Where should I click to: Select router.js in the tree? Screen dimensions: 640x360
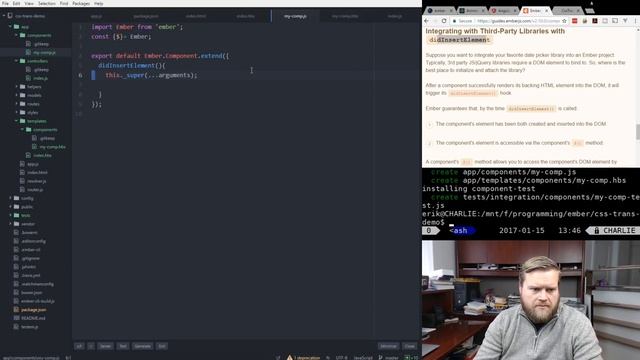(x=35, y=189)
